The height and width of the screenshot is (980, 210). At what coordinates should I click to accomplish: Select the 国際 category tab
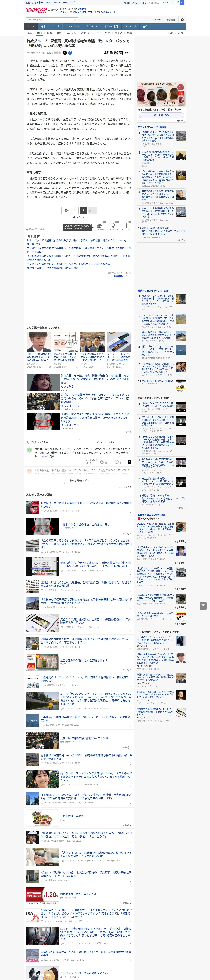pyautogui.click(x=49, y=33)
